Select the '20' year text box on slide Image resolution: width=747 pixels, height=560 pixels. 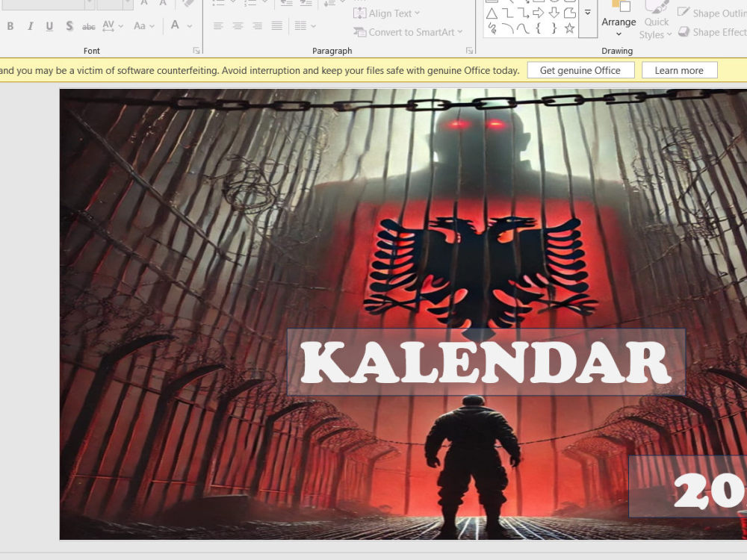688,486
